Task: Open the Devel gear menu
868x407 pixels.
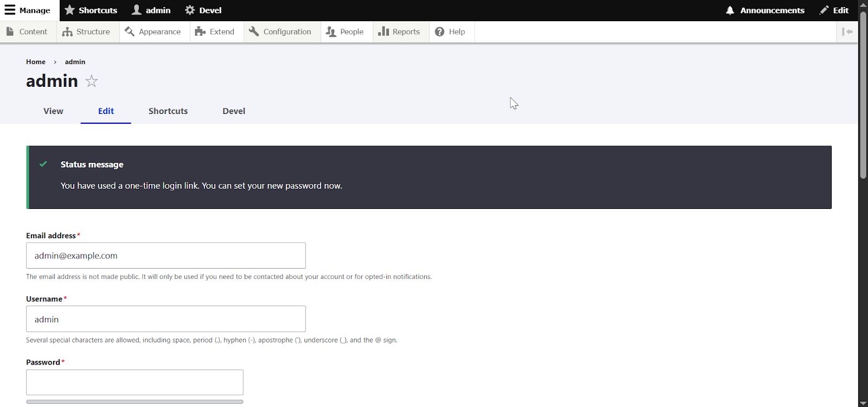Action: [203, 10]
